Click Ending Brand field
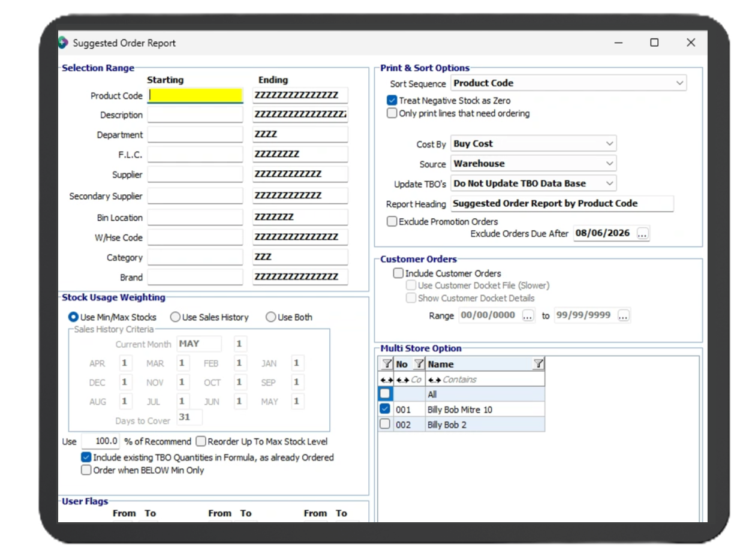Screen dimensions: 743x560 pos(300,276)
